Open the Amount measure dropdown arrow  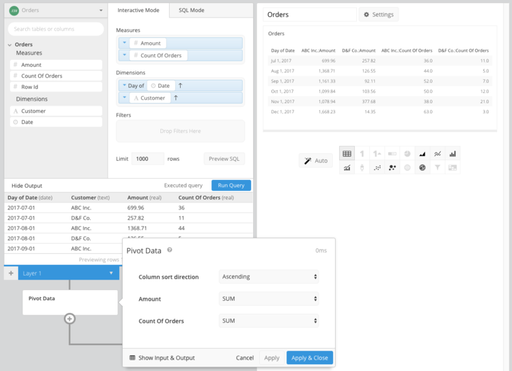(x=124, y=43)
